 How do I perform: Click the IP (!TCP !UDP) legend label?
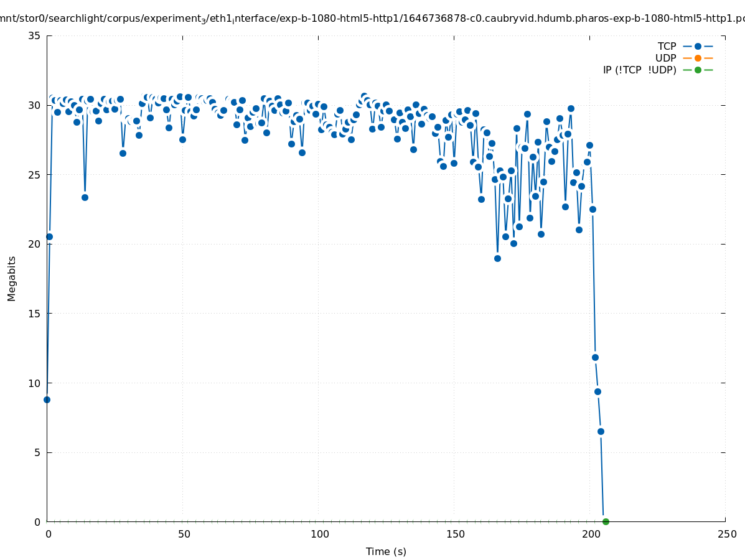(639, 70)
